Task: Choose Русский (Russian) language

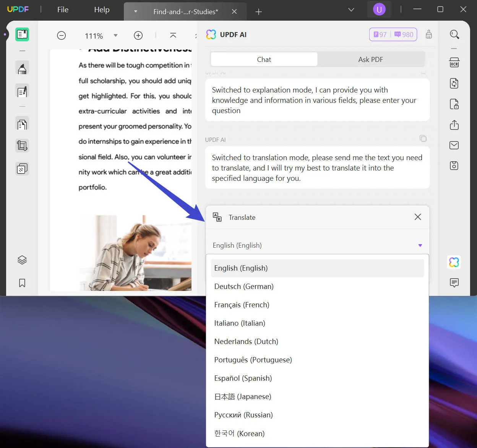Action: point(317,415)
